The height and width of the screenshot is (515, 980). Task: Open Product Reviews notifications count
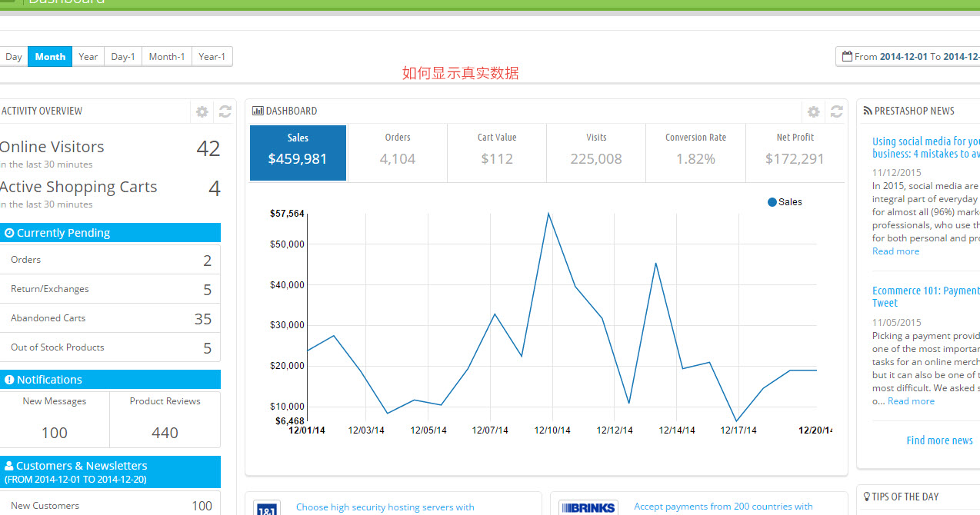(165, 420)
